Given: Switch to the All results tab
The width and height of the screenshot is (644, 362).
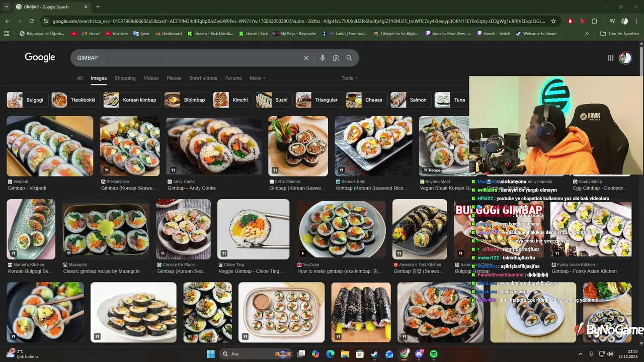Looking at the screenshot, I should (79, 78).
